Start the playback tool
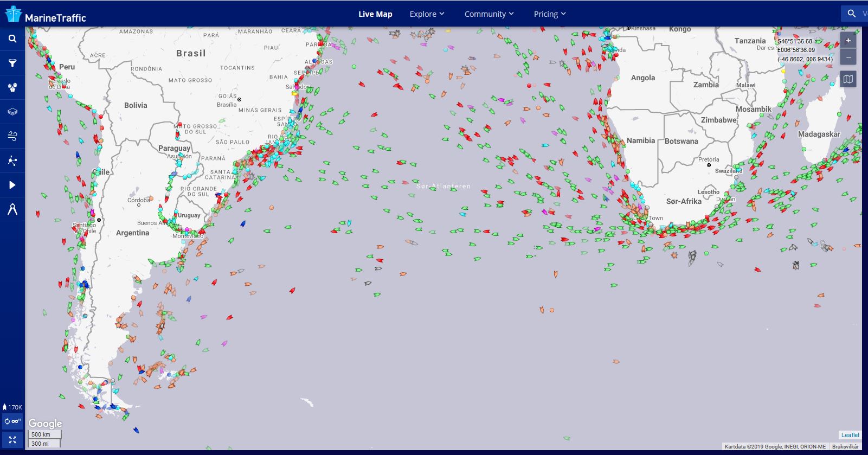The height and width of the screenshot is (455, 868). [12, 185]
